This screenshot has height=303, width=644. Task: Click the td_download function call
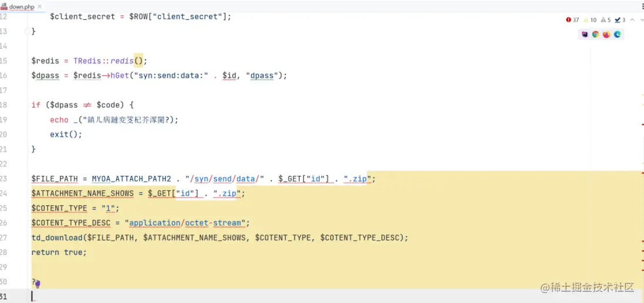point(57,238)
